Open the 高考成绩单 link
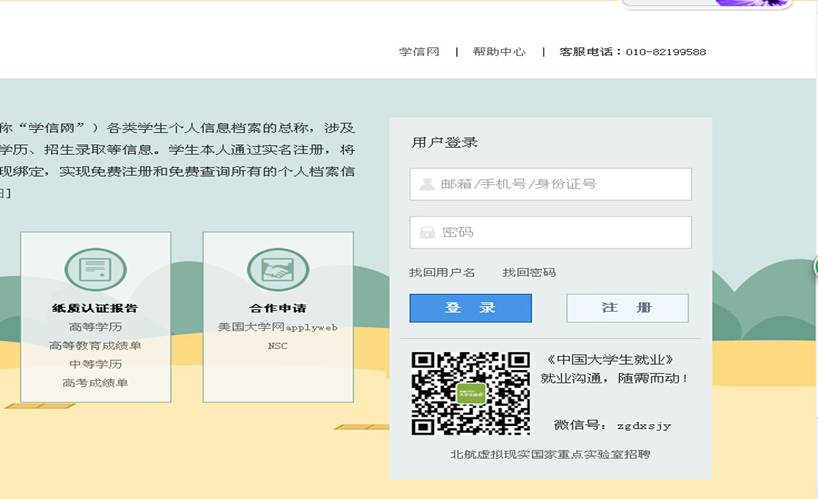The width and height of the screenshot is (818, 499). coord(95,383)
